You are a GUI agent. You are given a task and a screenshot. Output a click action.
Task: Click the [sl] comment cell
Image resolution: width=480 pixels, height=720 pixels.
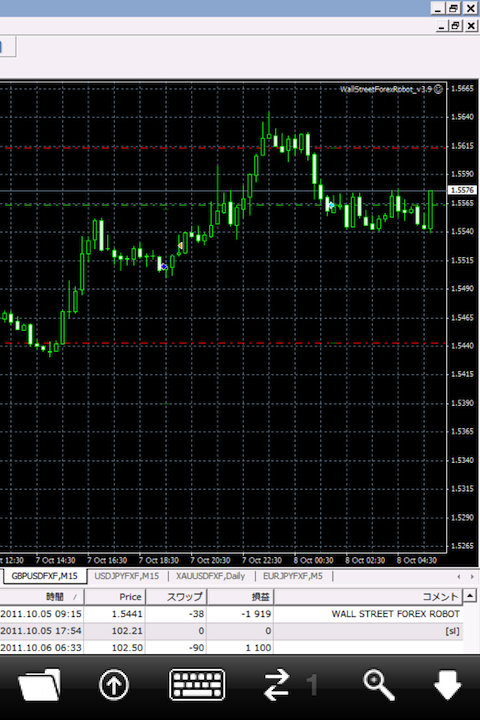[x=452, y=631]
